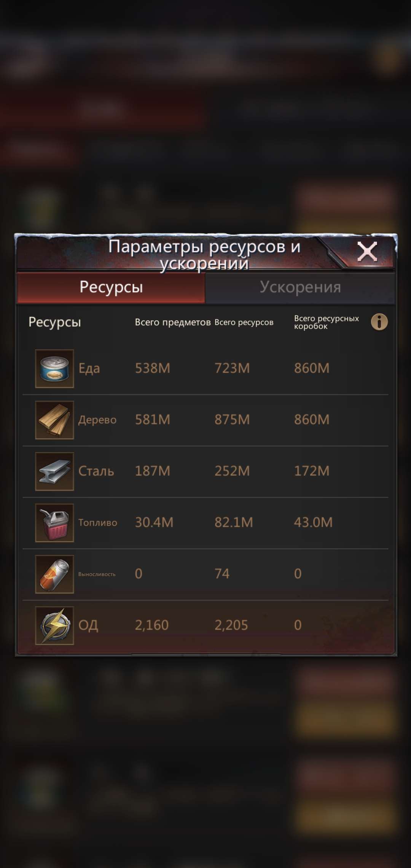411x868 pixels.
Task: Click the Топливо fuel canister icon
Action: (54, 523)
